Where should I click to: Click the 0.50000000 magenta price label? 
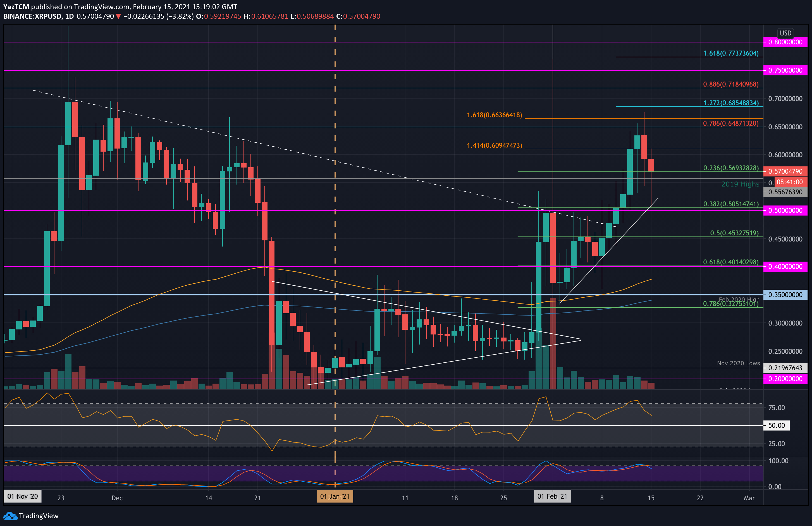pos(785,211)
